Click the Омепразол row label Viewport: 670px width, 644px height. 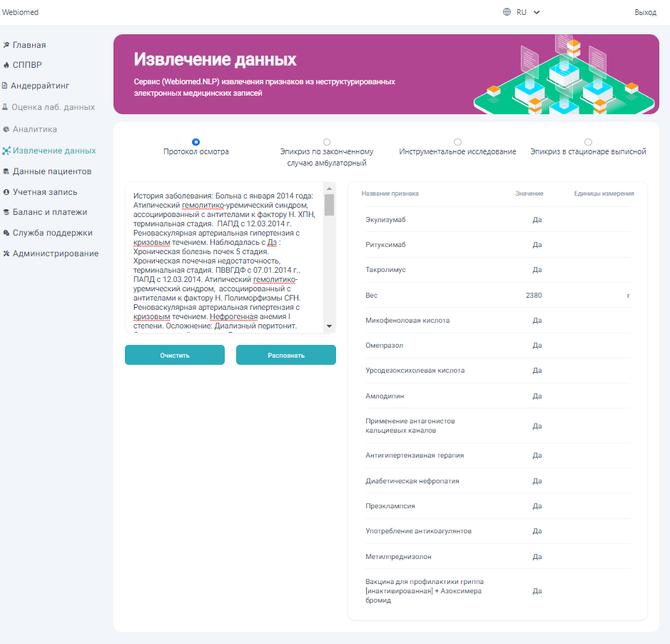click(384, 345)
